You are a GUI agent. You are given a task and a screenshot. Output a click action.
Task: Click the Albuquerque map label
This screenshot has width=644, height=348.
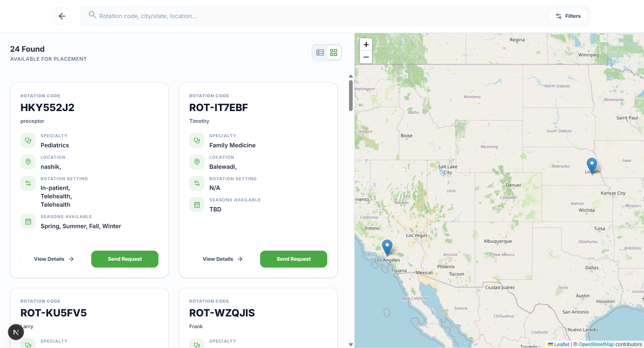tap(498, 241)
